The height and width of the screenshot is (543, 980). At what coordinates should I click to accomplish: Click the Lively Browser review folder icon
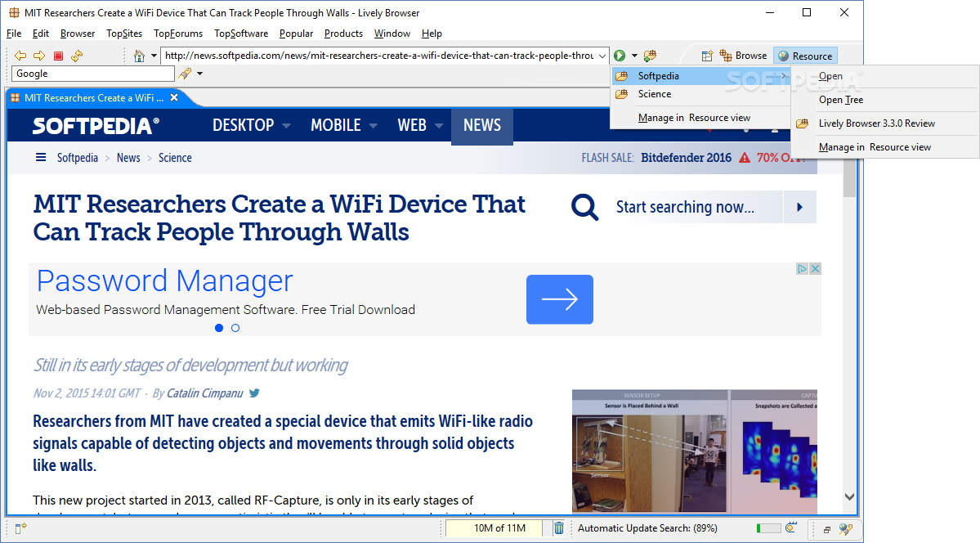click(803, 123)
